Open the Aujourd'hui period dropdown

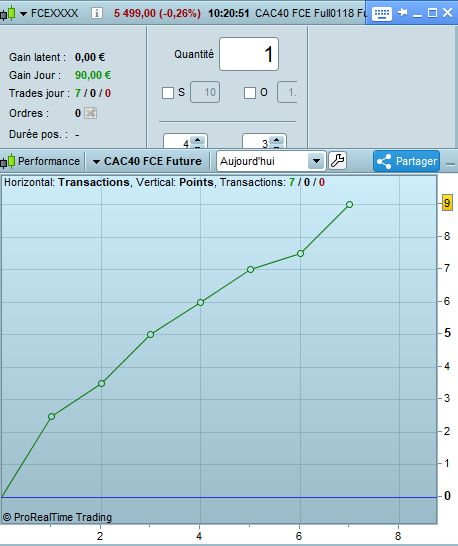[x=271, y=161]
